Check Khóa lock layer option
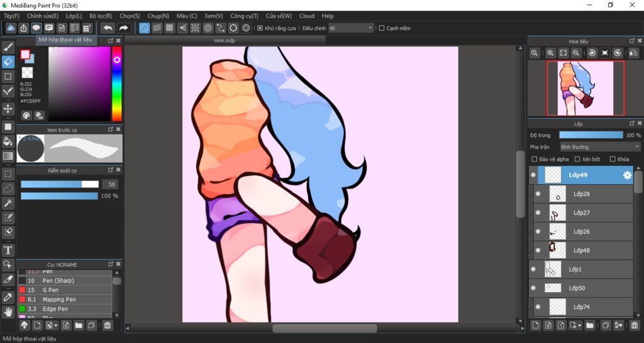 point(613,159)
